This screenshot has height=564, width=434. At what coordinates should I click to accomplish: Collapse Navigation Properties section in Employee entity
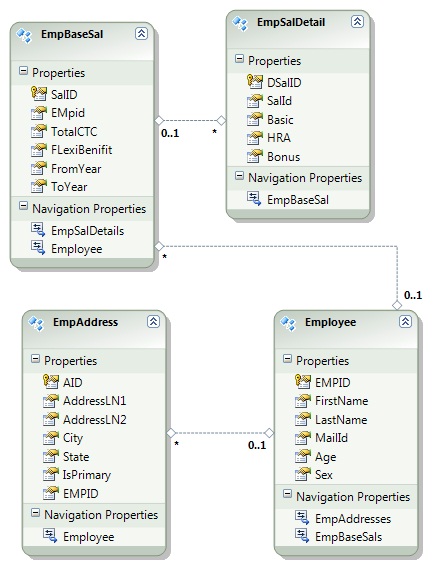pos(287,494)
